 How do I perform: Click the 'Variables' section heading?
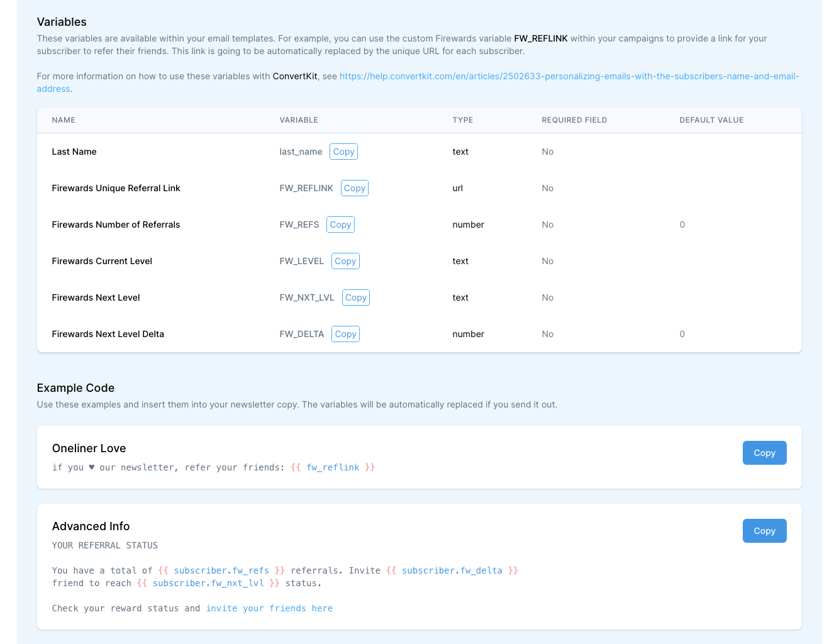coord(62,22)
